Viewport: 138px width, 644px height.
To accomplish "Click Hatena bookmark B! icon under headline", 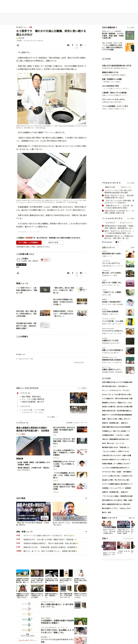I will point(81,45).
